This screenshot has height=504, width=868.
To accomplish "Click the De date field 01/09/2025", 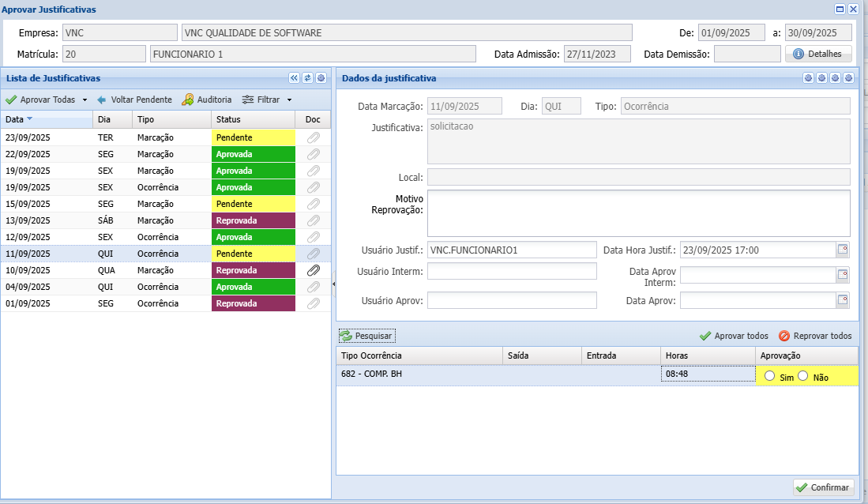I will [x=731, y=32].
